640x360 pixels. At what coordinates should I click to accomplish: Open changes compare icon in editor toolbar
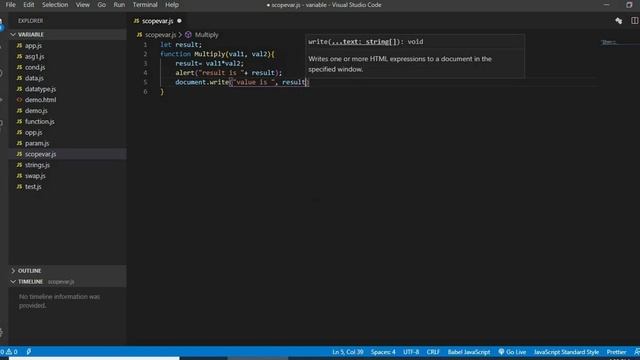point(619,21)
